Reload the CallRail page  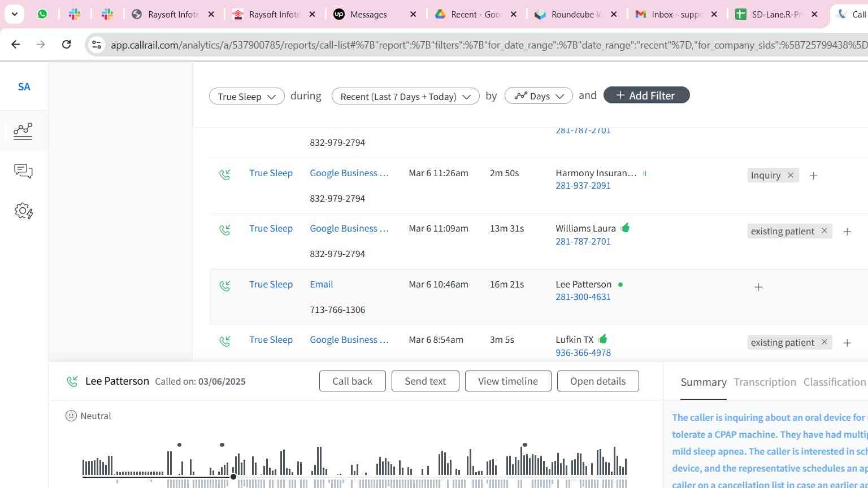66,44
